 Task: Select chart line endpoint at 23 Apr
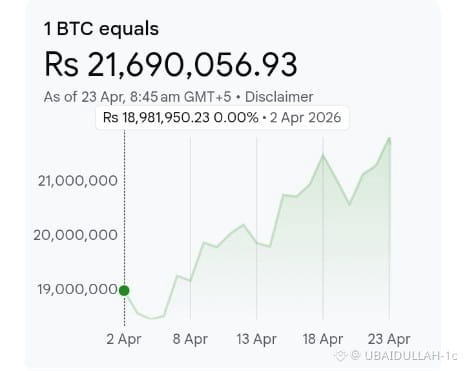(x=389, y=138)
